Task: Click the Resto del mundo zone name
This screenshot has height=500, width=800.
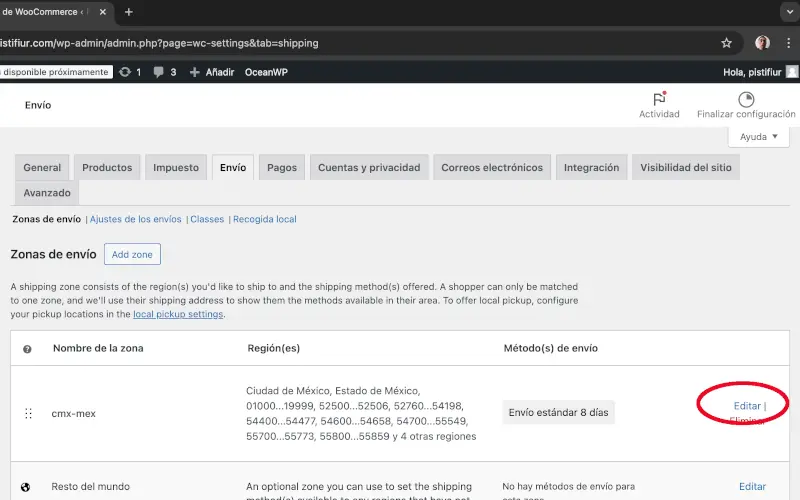Action: (91, 487)
